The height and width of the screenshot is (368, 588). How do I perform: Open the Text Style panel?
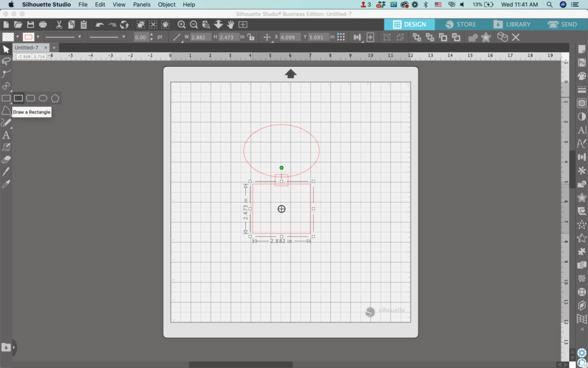pyautogui.click(x=582, y=131)
